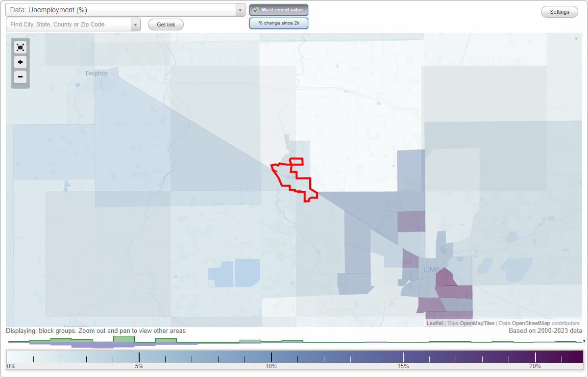Click the fit-to-extent map control icon
The image size is (588, 378).
pyautogui.click(x=20, y=47)
